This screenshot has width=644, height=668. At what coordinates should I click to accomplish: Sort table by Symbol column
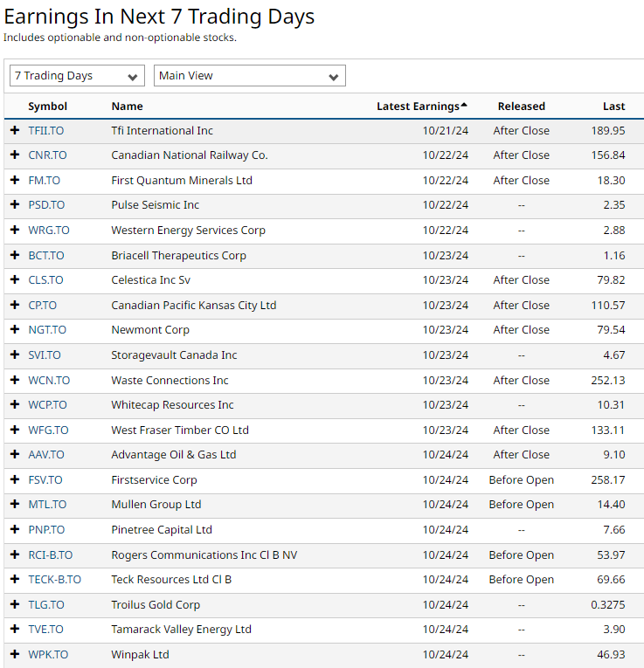[47, 107]
